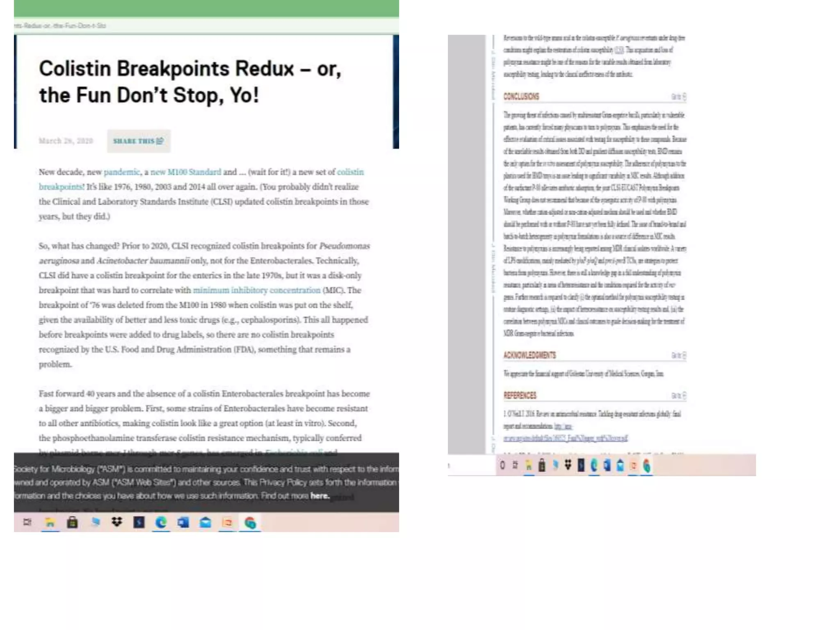
Task: Open the 'new M100 Standard' link
Action: point(185,172)
